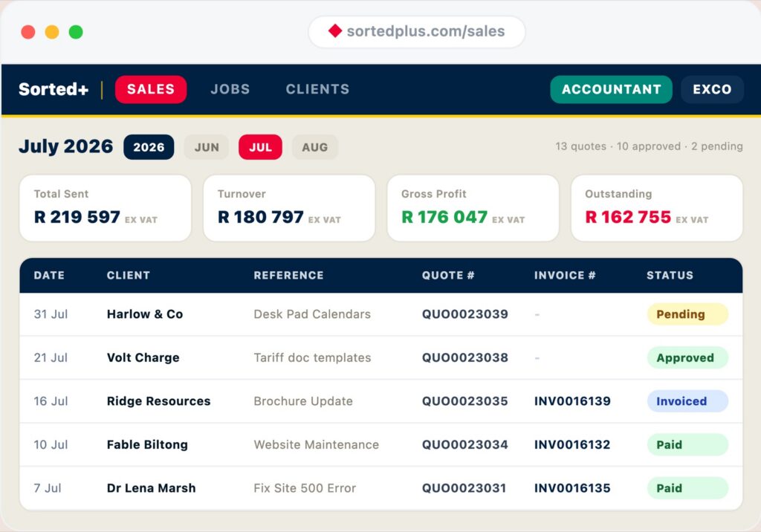Open invoice INV0016139
761x532 pixels.
coord(572,401)
